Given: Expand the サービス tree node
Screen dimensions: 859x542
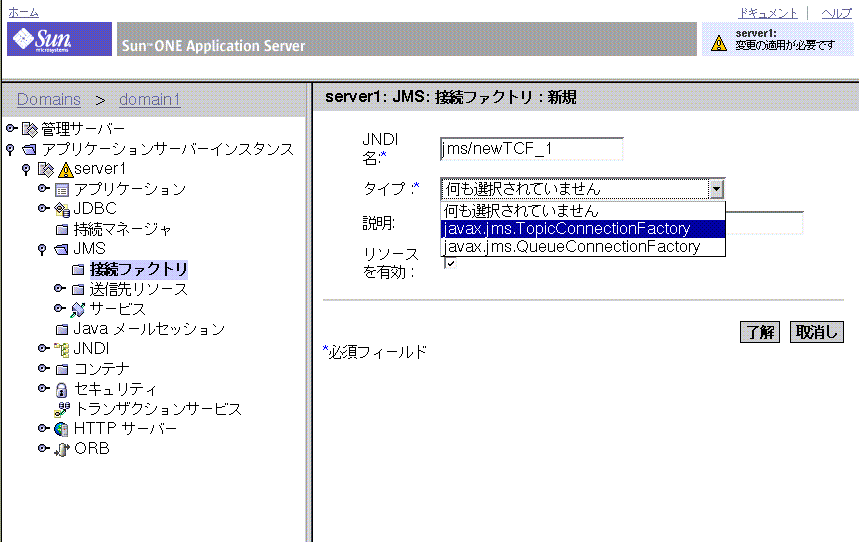Looking at the screenshot, I should coord(60,308).
